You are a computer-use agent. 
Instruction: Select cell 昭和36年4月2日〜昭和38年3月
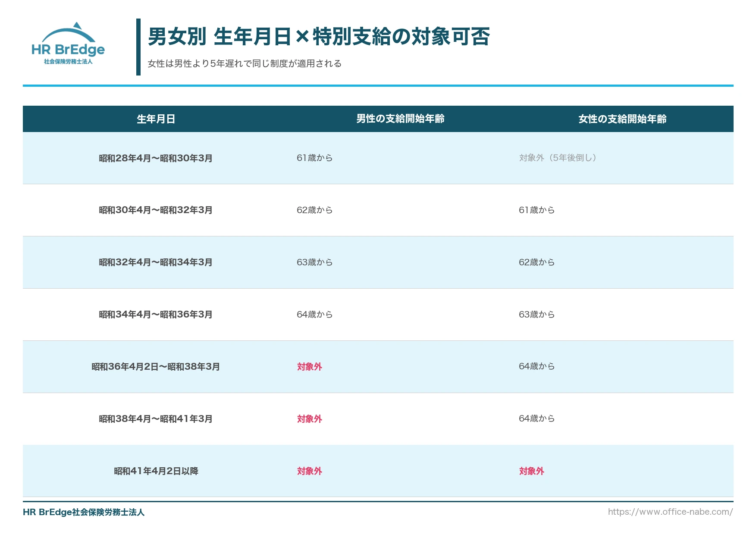[x=156, y=367]
